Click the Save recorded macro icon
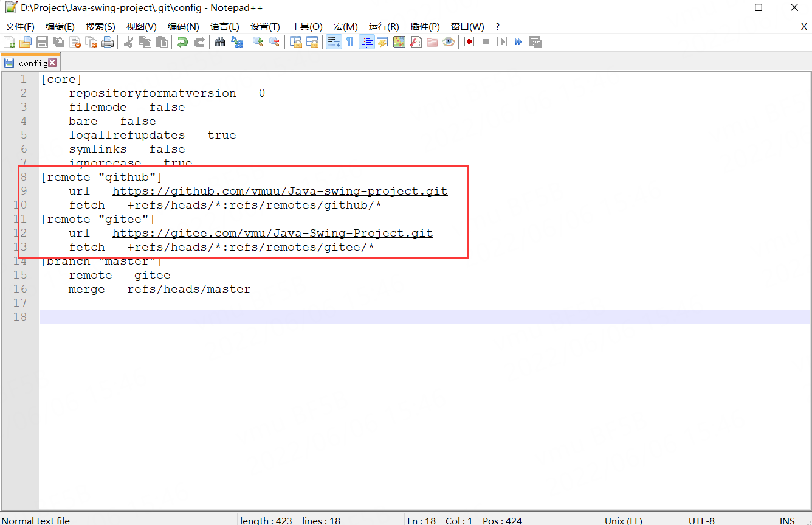Screen dimensions: 812x525 (x=535, y=42)
